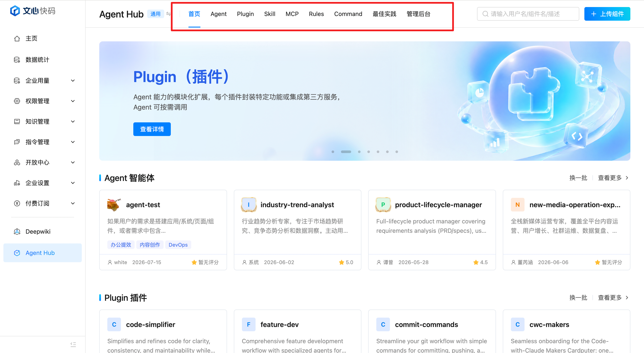Screen dimensions: 644x353
Task: Switch to the MCP tab
Action: pos(292,14)
